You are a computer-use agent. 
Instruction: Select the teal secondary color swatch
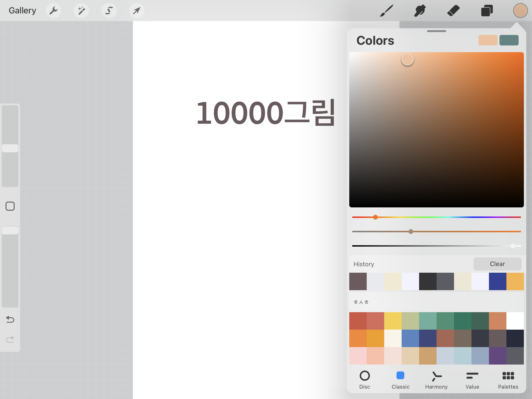[x=509, y=40]
